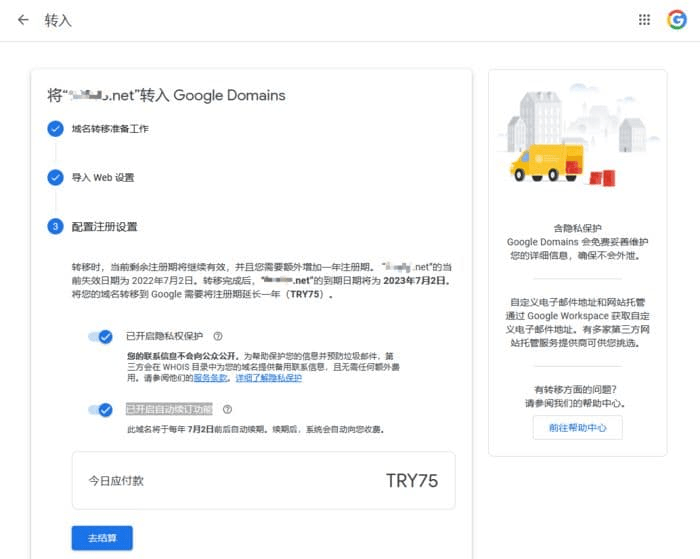Image resolution: width=700 pixels, height=559 pixels.
Task: Click the 去结算 checkout button
Action: click(x=102, y=538)
